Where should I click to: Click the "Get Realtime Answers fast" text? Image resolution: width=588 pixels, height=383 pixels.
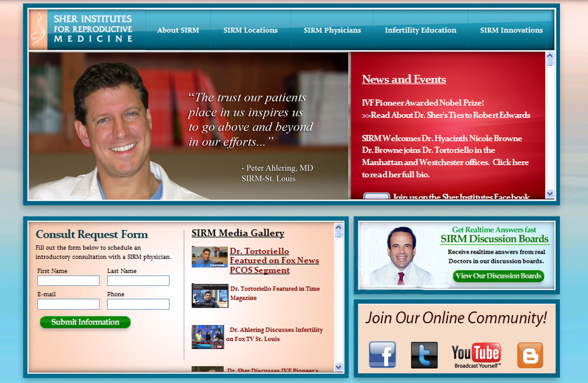pyautogui.click(x=493, y=230)
